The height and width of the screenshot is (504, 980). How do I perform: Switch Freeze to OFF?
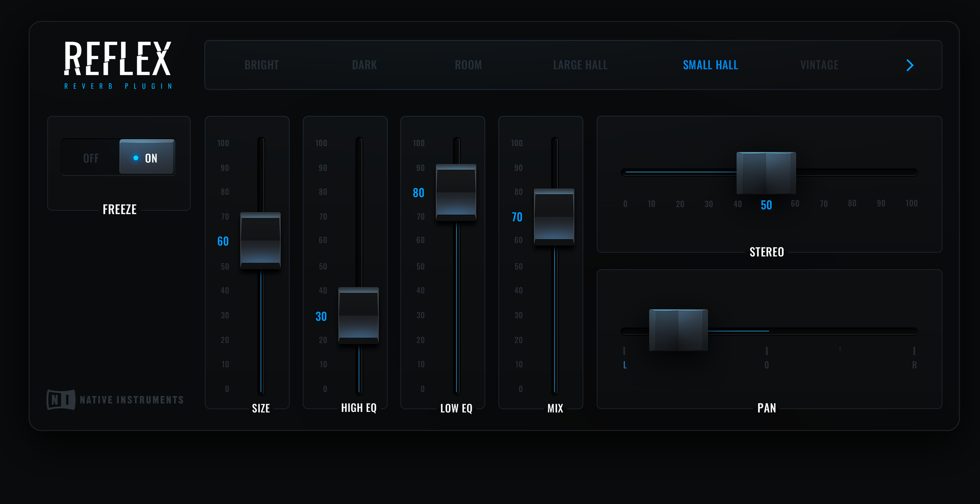point(91,158)
